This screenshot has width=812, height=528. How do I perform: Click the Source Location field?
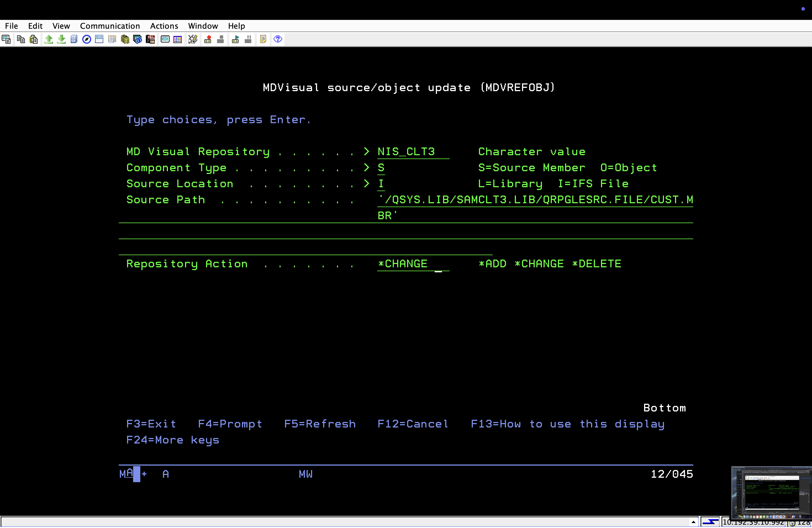tap(381, 184)
